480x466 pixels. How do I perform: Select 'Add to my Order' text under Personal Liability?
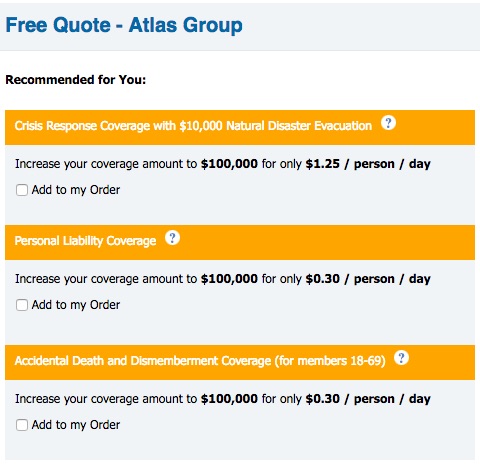[x=76, y=305]
